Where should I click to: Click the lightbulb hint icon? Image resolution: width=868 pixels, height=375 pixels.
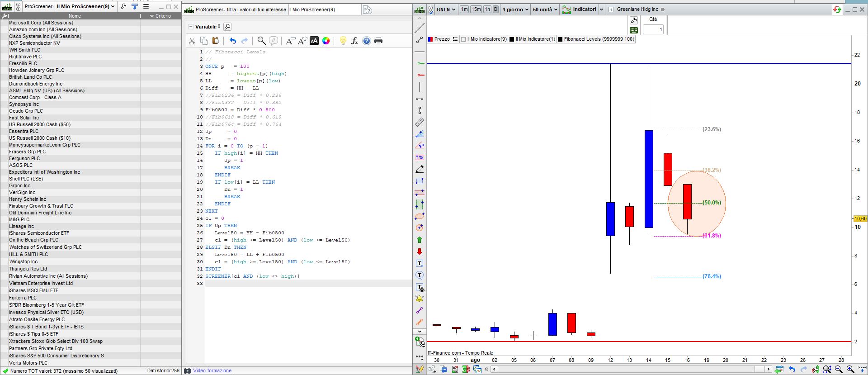point(343,41)
